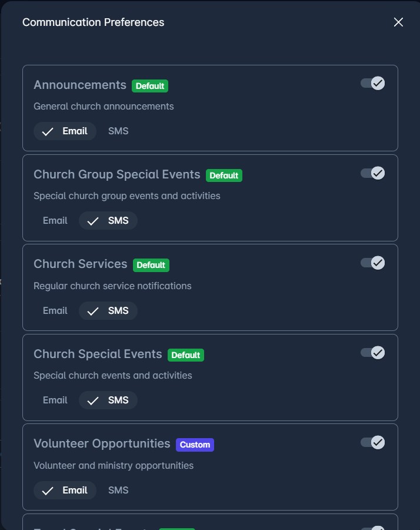Viewport: 420px width, 530px height.
Task: Toggle the Volunteer Opportunities switch
Action: click(x=373, y=442)
